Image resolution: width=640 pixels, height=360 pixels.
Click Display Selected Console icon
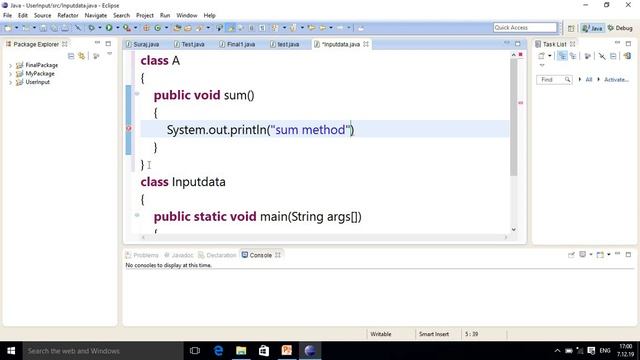point(583,255)
